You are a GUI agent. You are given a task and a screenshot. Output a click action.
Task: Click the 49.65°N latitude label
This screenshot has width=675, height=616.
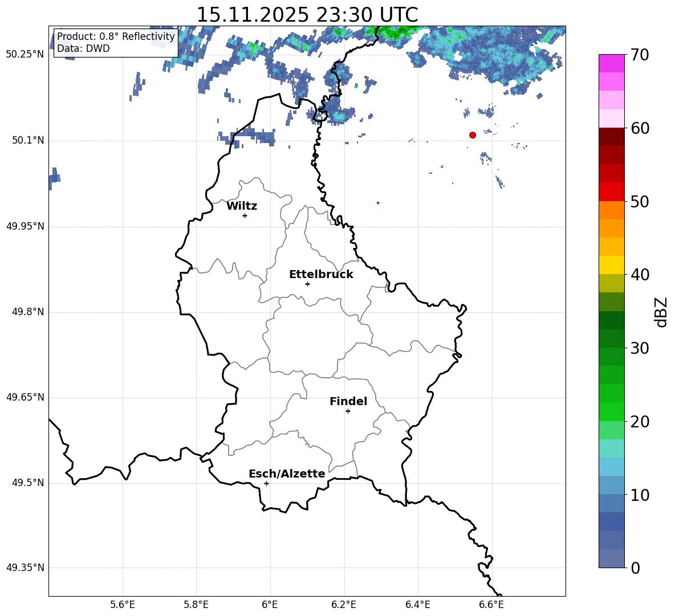pyautogui.click(x=25, y=397)
